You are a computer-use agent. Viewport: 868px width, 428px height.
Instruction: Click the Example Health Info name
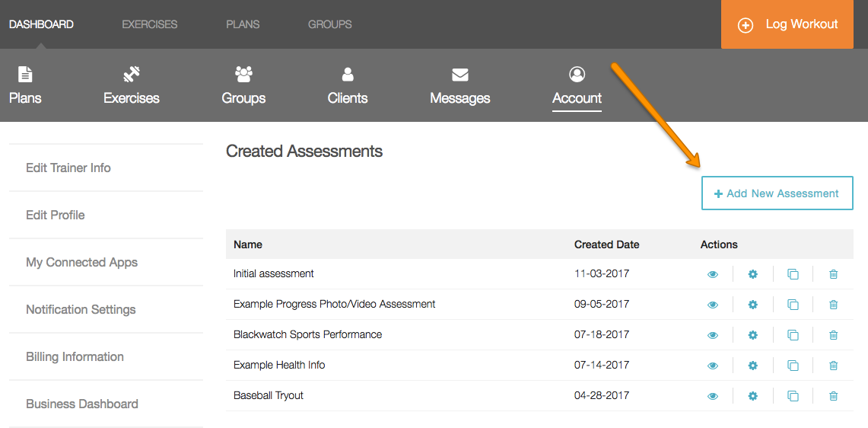(x=279, y=365)
